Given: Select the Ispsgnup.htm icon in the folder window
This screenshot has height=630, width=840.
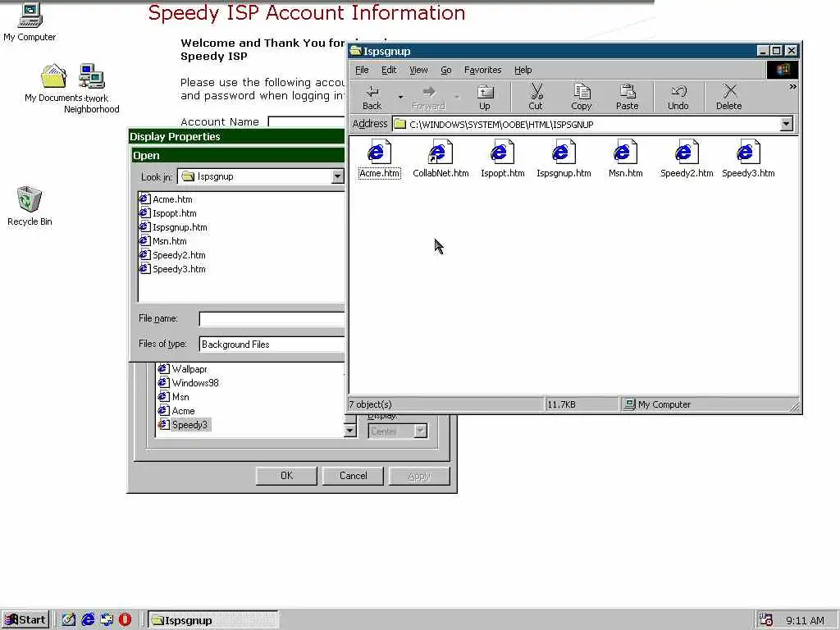Looking at the screenshot, I should [x=564, y=159].
